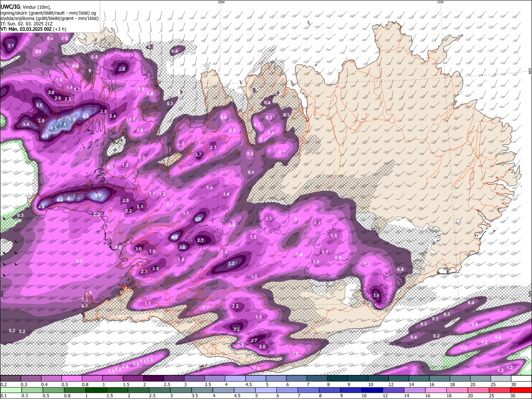Click the '2.8' value on the map
Viewport: 532px width, 399px height.
(x=51, y=92)
